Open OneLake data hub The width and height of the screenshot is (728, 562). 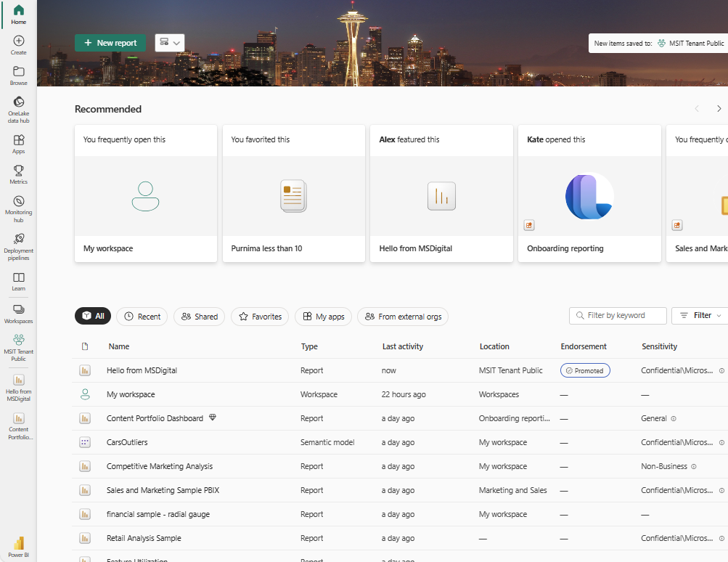[19, 110]
